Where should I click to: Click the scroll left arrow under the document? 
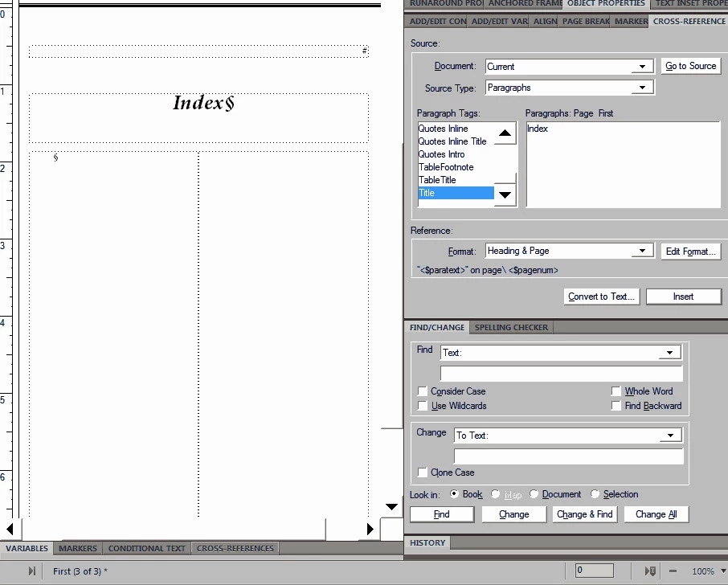pos(10,529)
